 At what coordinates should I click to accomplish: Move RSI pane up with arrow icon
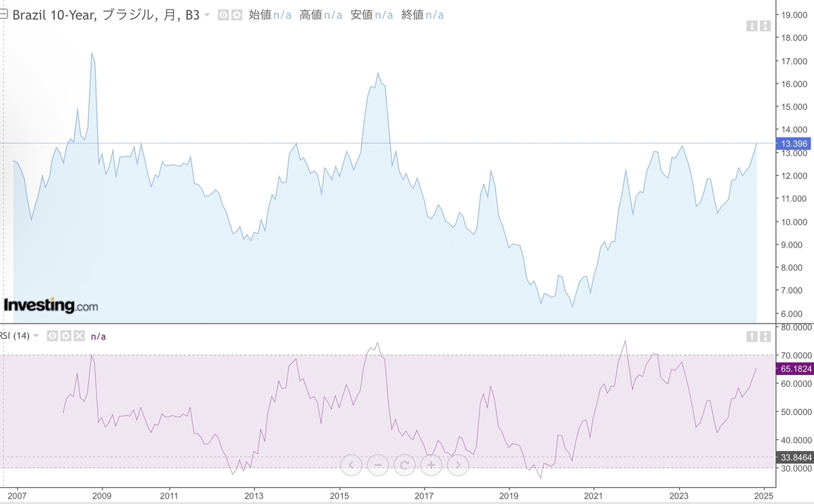click(752, 336)
